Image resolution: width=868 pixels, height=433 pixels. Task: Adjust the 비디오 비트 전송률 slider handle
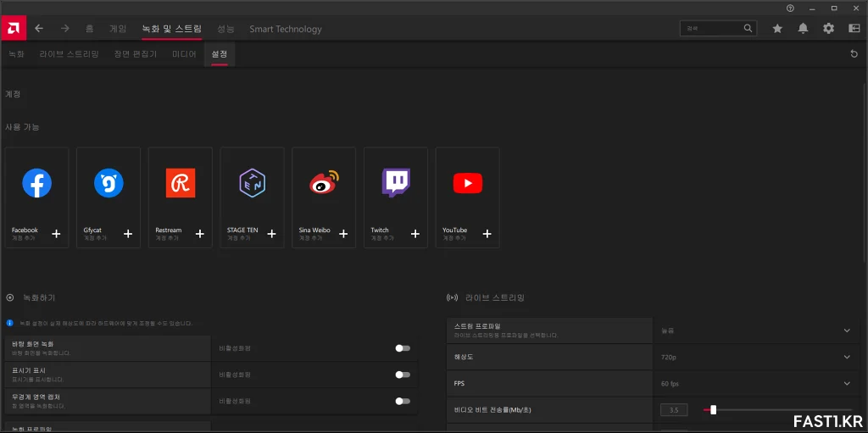(713, 410)
